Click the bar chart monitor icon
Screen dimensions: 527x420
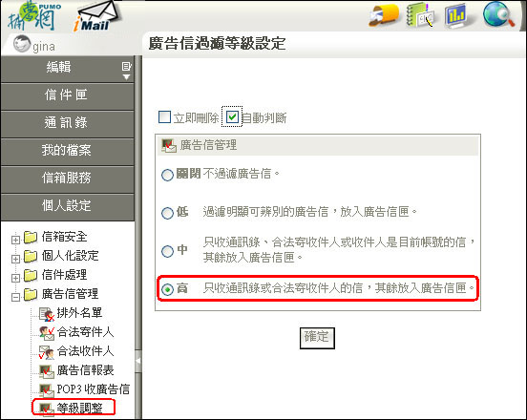456,16
